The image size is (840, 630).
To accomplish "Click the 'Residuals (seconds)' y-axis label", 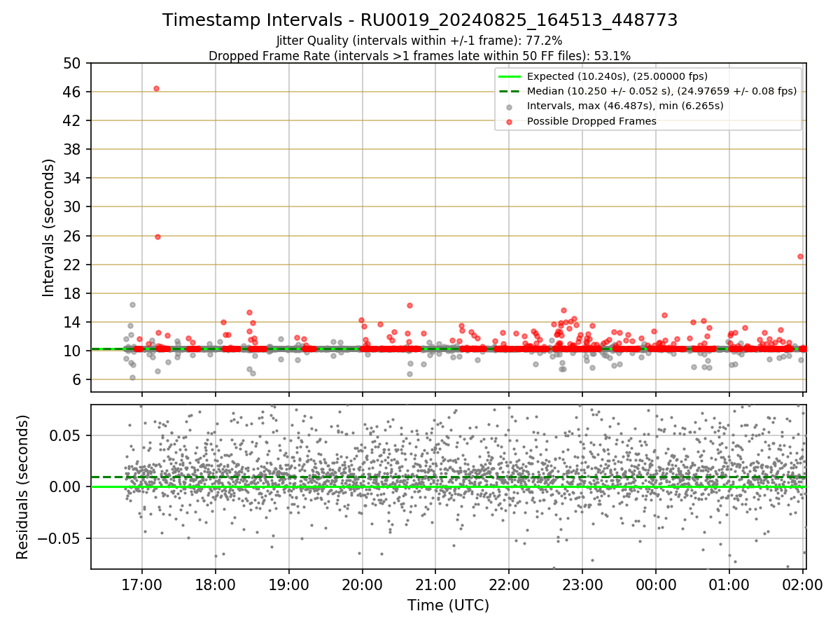I will click(x=23, y=487).
